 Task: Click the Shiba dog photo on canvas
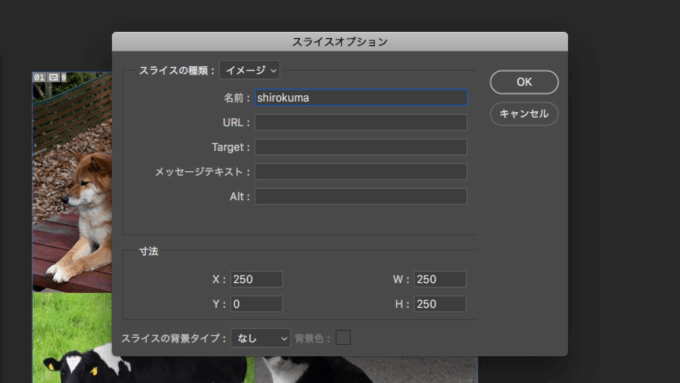pos(72,182)
